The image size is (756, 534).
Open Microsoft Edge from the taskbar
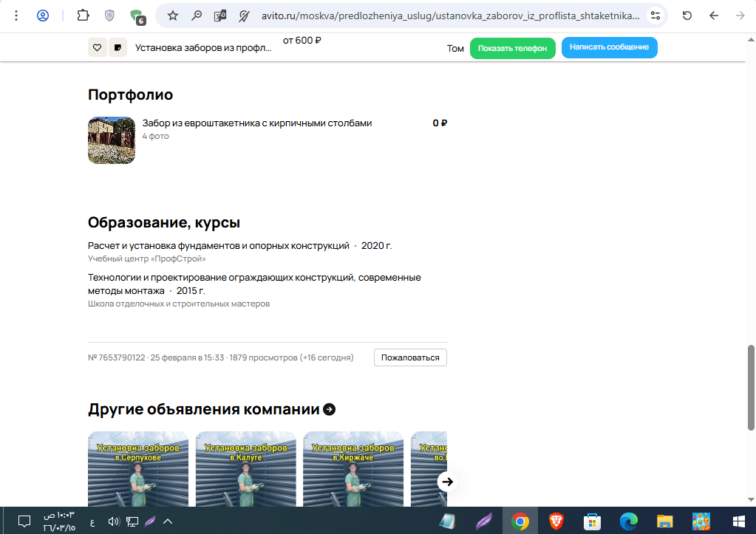coord(629,521)
